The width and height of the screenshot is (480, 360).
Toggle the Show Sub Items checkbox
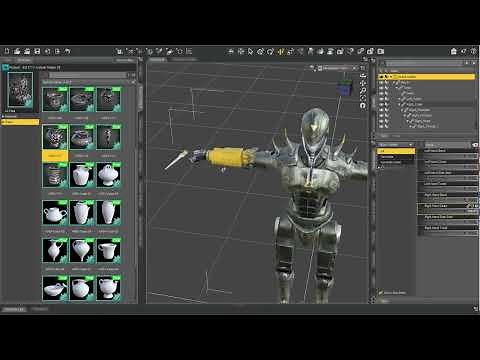pos(381,292)
